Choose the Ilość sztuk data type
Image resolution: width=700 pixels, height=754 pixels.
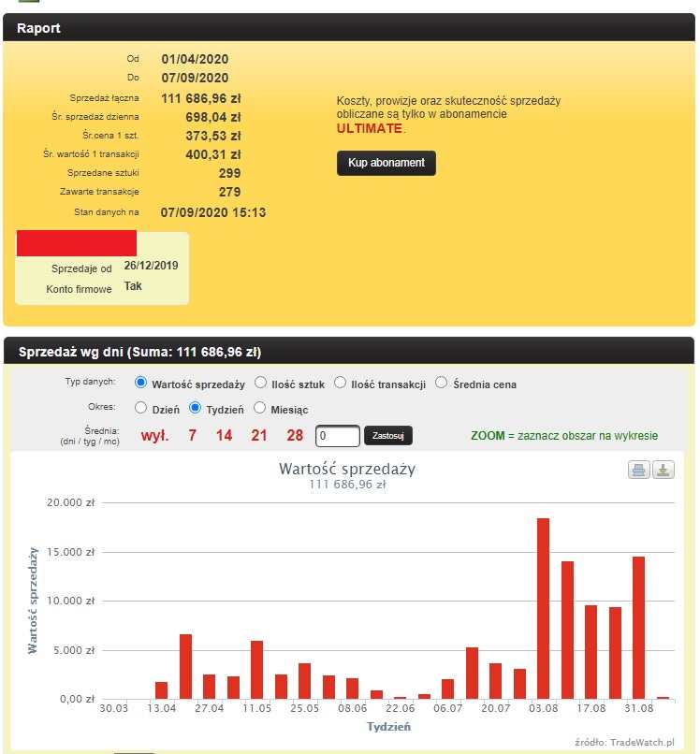coord(261,383)
